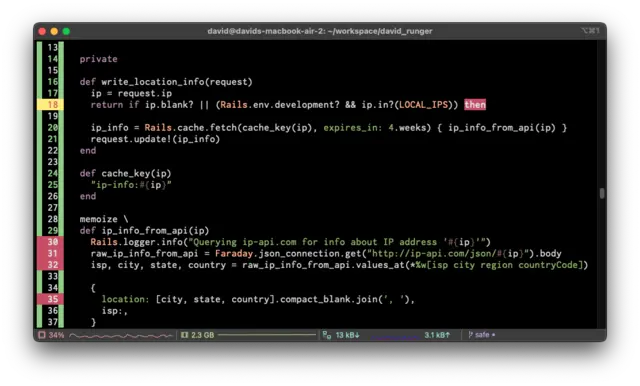Click 'Faraday' on line 31
The width and height of the screenshot is (640, 386).
click(234, 253)
